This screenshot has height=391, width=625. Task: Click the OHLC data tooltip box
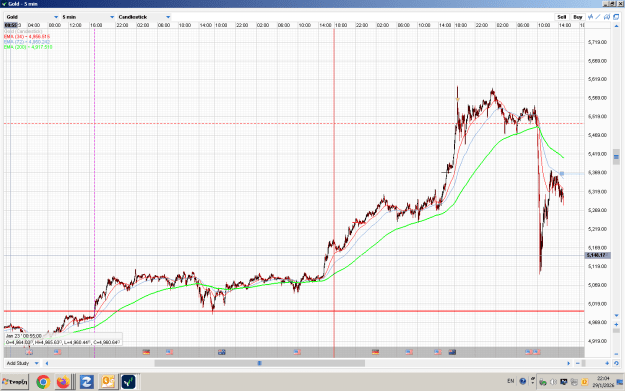point(63,339)
